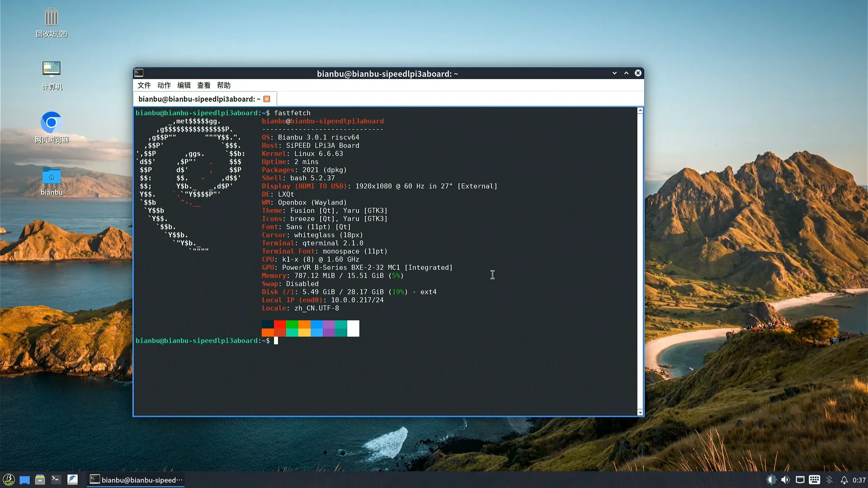This screenshot has width=868, height=488.
Task: Click the terminal title bar shade-down chevron
Action: (614, 73)
